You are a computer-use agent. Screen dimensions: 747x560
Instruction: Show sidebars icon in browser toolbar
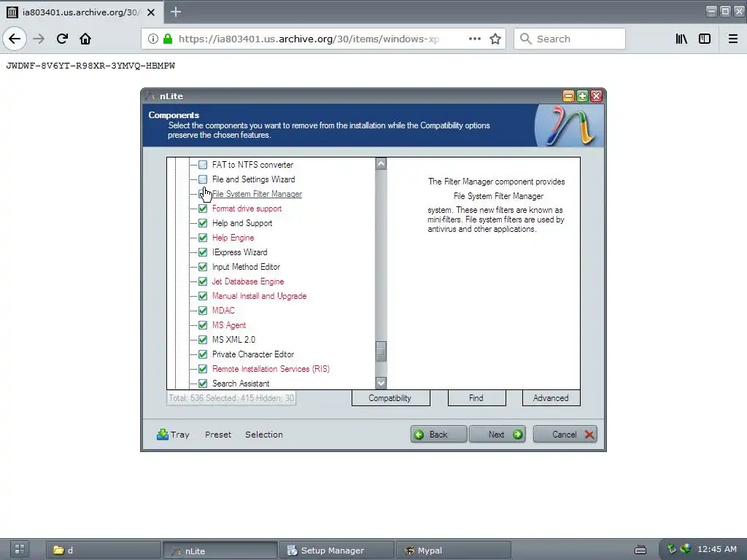coord(705,39)
